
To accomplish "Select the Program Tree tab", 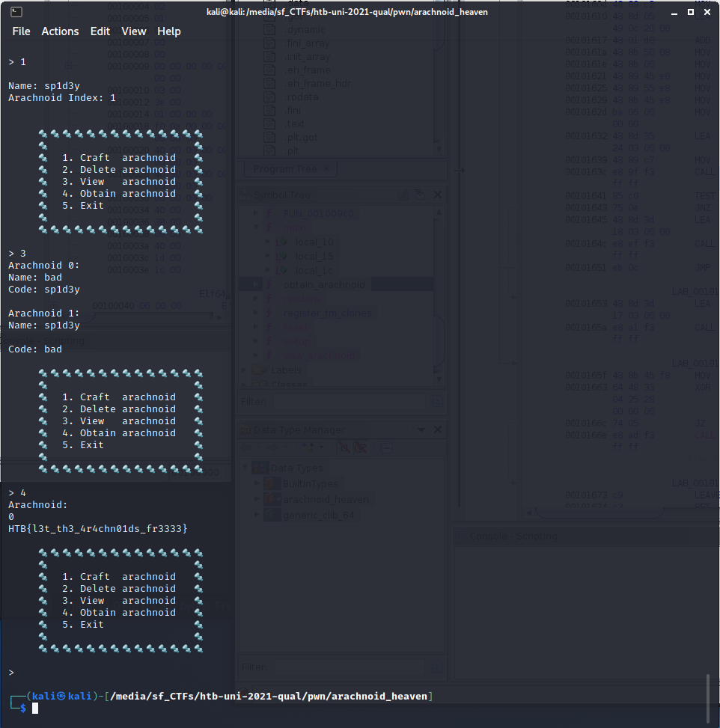I will click(x=285, y=168).
